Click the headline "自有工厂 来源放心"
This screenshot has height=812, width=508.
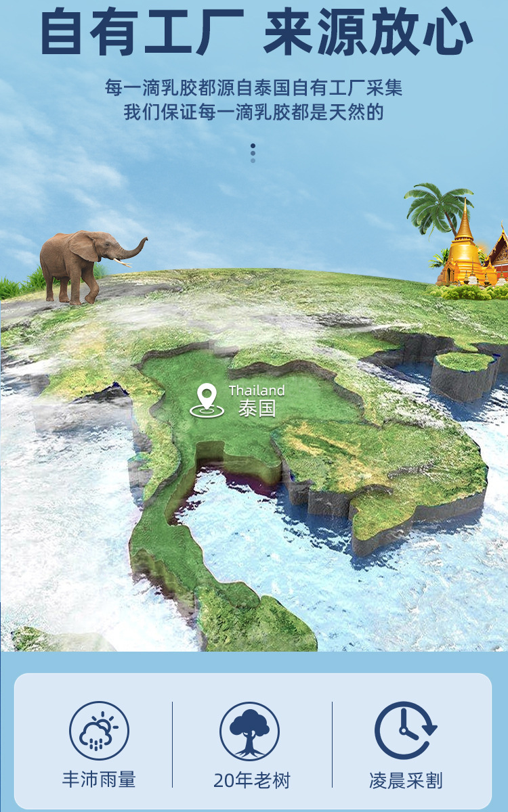click(x=256, y=32)
